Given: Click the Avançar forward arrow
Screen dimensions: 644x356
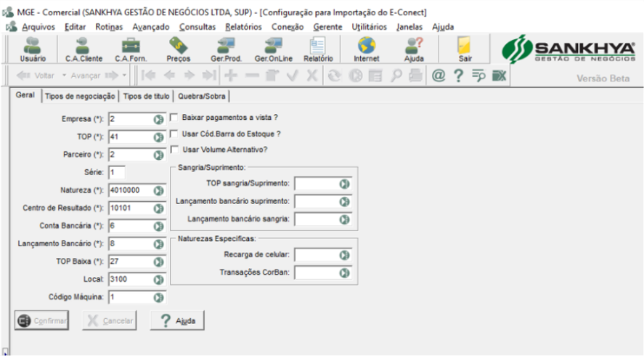Looking at the screenshot, I should click(94, 76).
